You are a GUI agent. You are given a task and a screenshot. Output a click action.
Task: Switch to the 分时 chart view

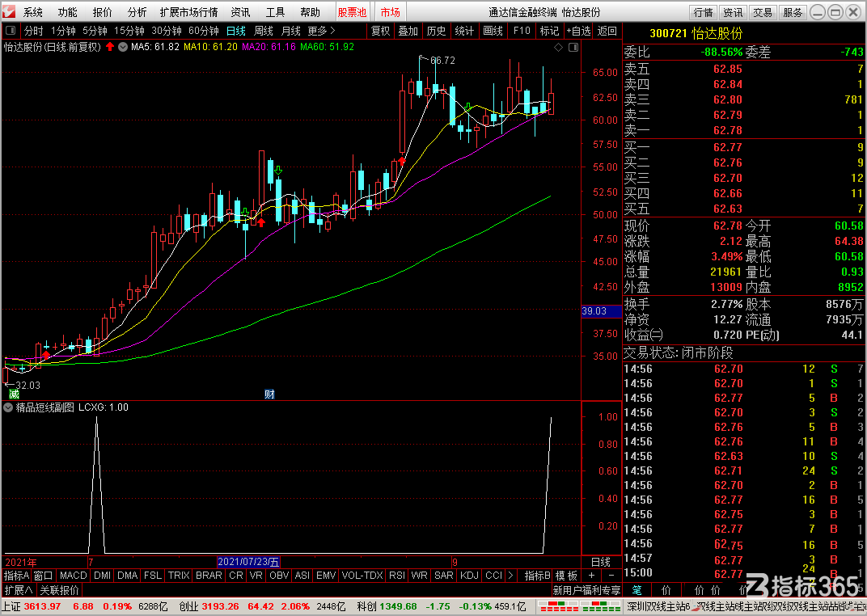point(33,31)
